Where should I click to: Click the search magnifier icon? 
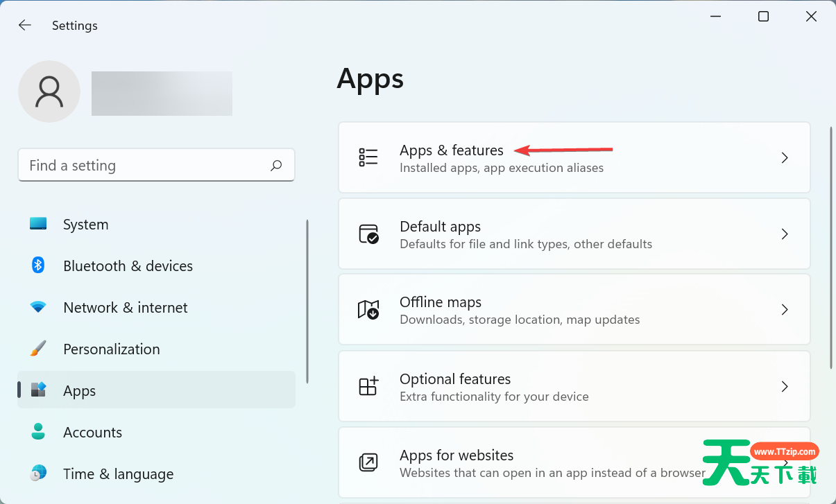(x=276, y=166)
